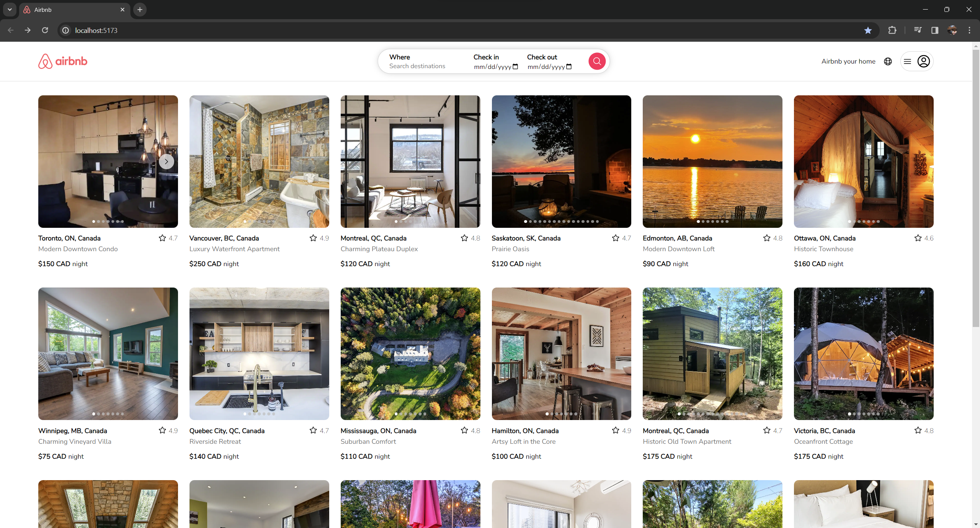The height and width of the screenshot is (528, 980).
Task: Click Artsy Loft in the Core title
Action: (x=523, y=441)
